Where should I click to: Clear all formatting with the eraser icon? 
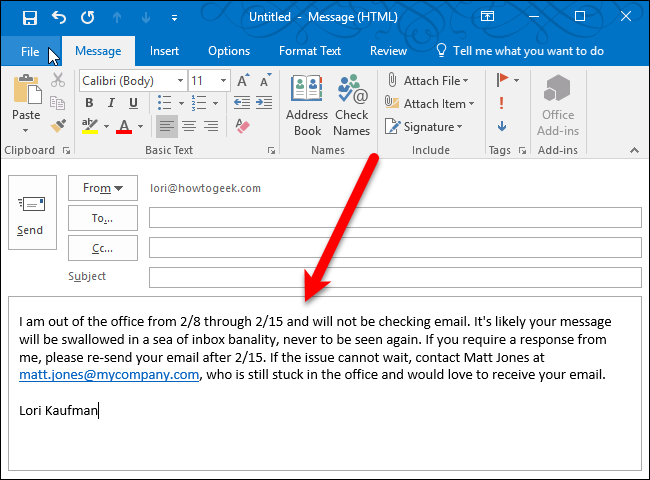coord(242,126)
